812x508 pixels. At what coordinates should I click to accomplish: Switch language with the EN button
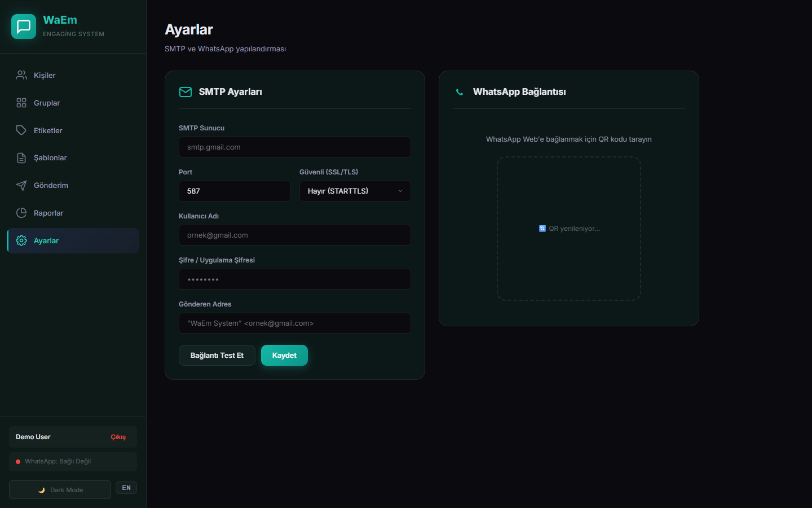click(126, 488)
